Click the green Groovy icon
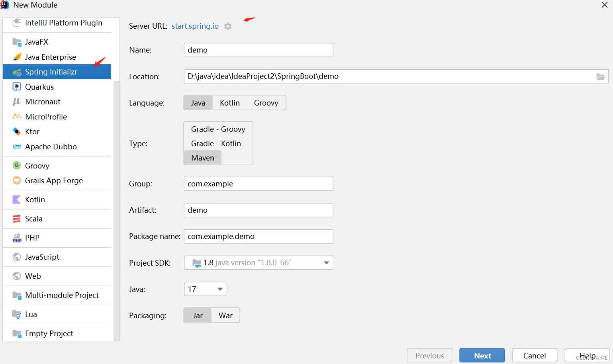 17,165
